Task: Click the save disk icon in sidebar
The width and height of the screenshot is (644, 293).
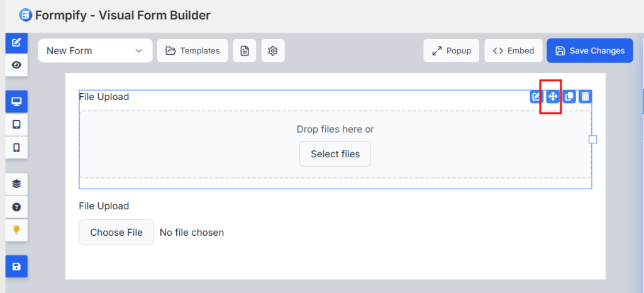Action: click(16, 267)
